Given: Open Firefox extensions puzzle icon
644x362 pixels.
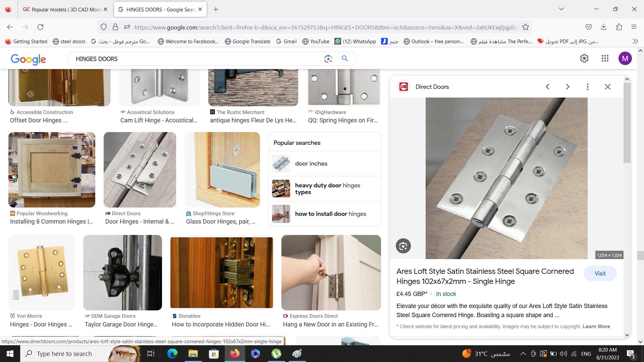Looking at the screenshot, I should click(619, 27).
